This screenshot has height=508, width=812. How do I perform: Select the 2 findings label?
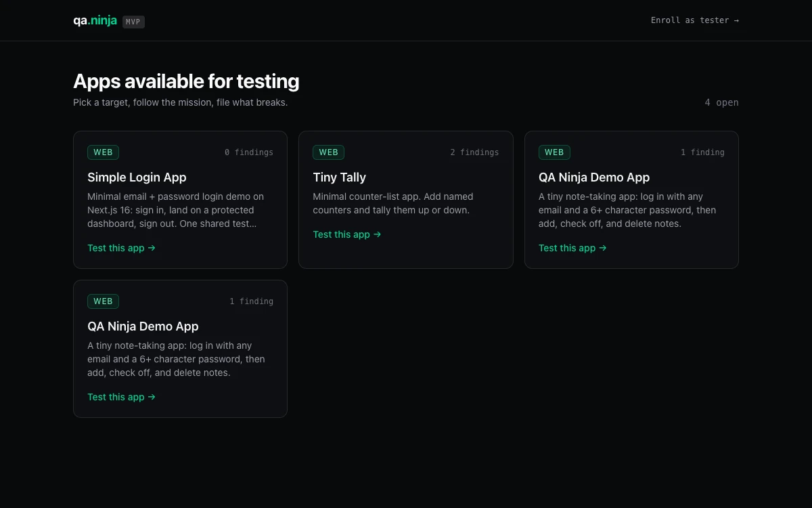click(474, 152)
